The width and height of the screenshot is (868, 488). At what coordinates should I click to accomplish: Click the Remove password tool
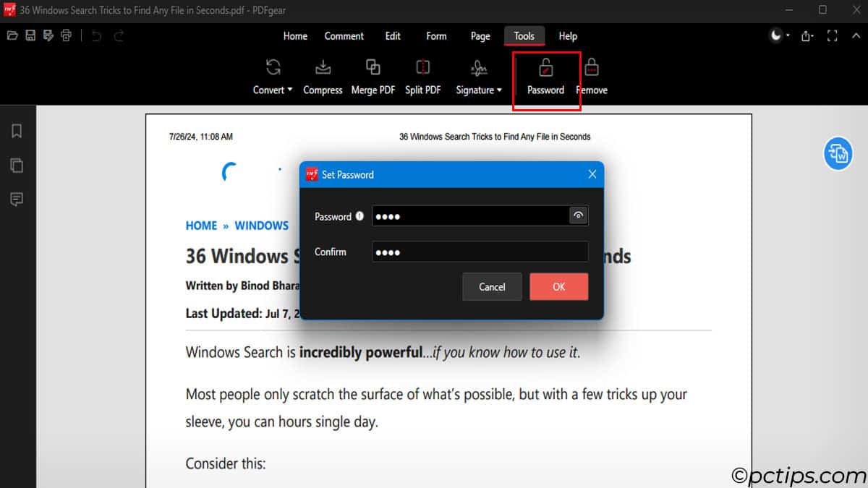592,77
